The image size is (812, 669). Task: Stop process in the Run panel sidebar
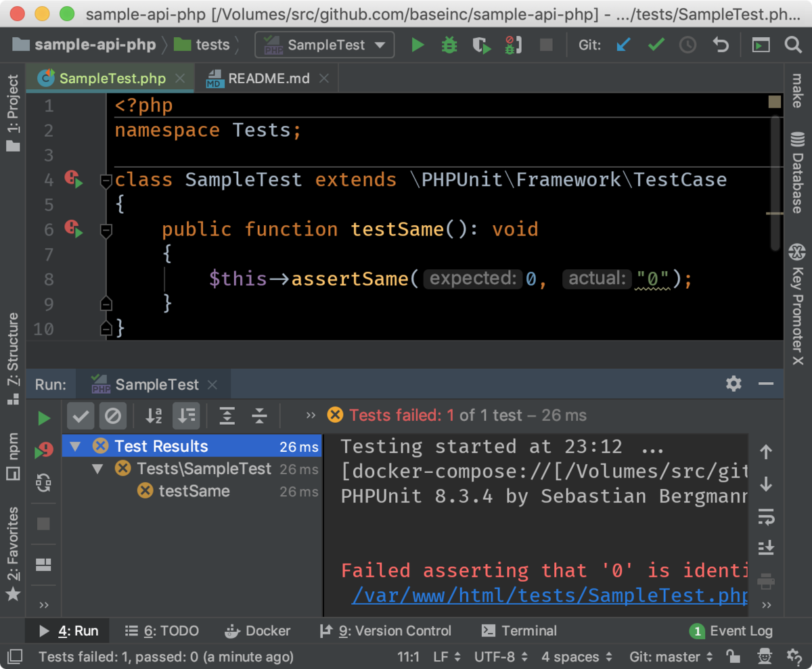44,524
